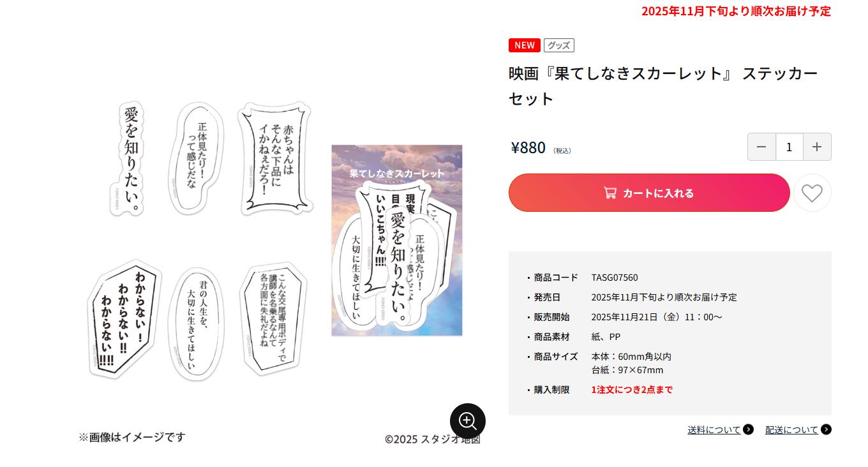Screen dimensions: 868x467
Task: Click the product title ステッカーセット
Action: (663, 85)
